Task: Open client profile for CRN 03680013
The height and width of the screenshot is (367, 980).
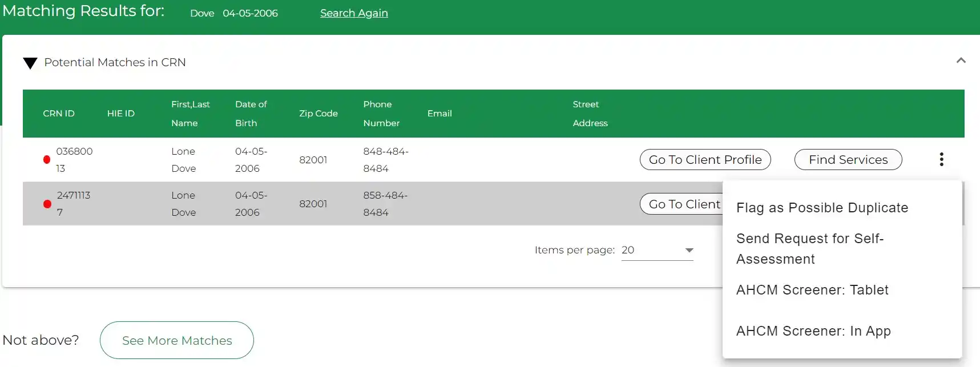Action: tap(705, 160)
